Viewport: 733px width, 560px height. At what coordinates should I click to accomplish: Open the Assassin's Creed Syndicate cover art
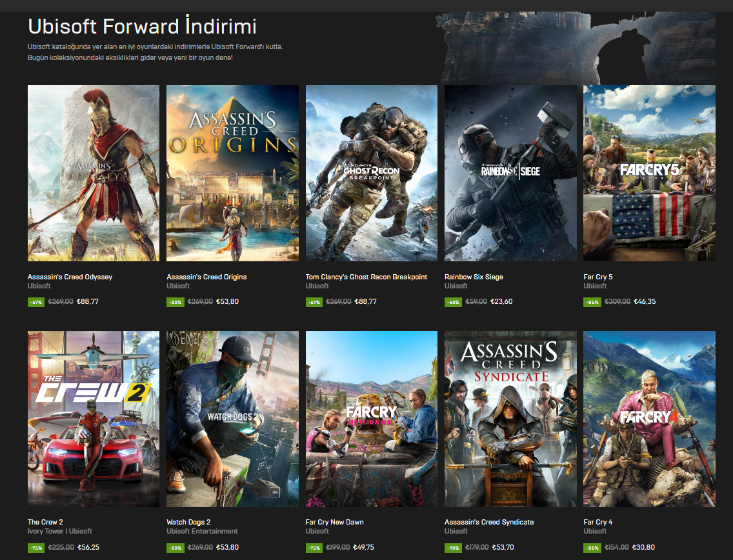pos(510,419)
